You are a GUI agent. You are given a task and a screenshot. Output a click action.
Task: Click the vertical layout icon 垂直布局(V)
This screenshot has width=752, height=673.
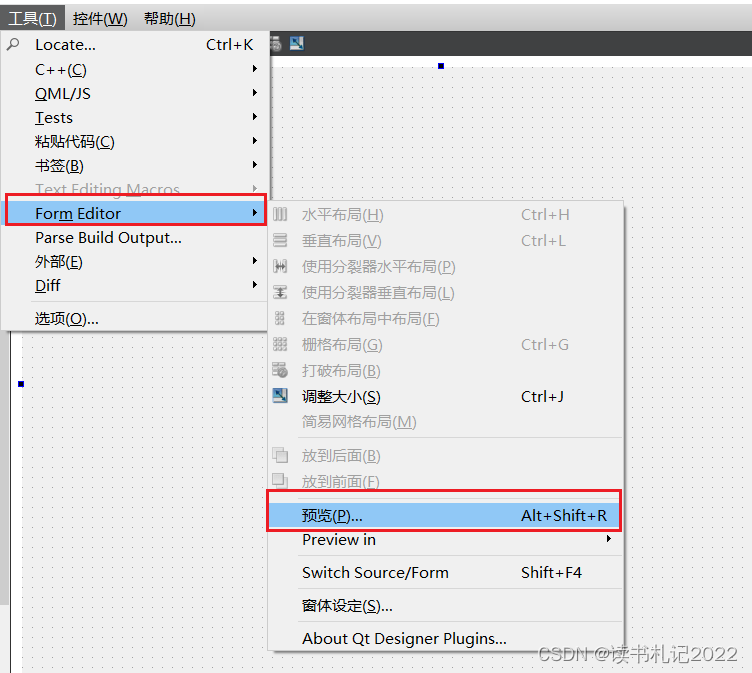(x=280, y=240)
